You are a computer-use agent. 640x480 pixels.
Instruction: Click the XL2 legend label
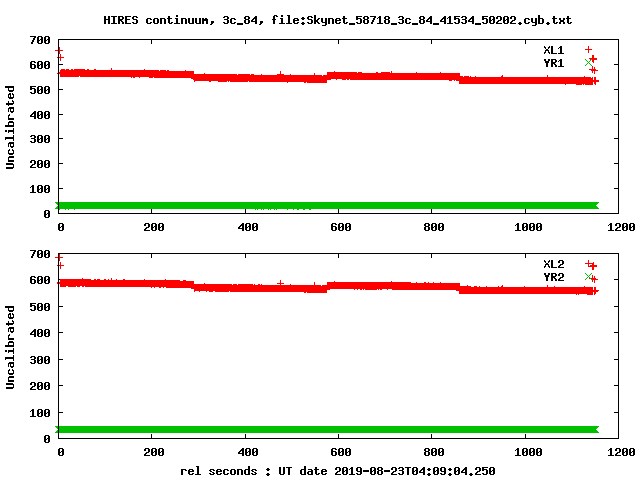pos(553,264)
